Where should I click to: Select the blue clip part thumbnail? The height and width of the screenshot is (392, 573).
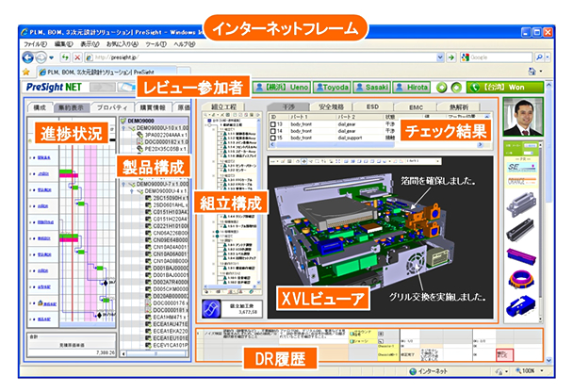521,306
